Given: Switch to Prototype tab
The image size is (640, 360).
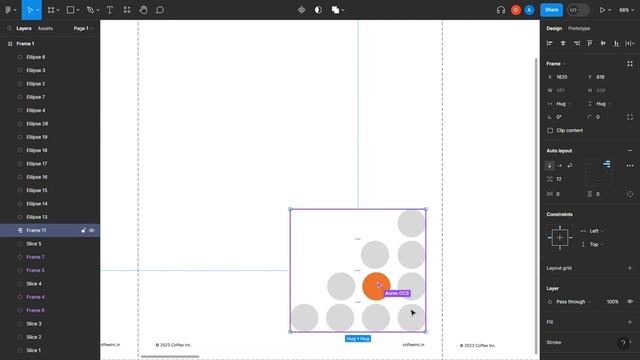Looking at the screenshot, I should tap(579, 28).
